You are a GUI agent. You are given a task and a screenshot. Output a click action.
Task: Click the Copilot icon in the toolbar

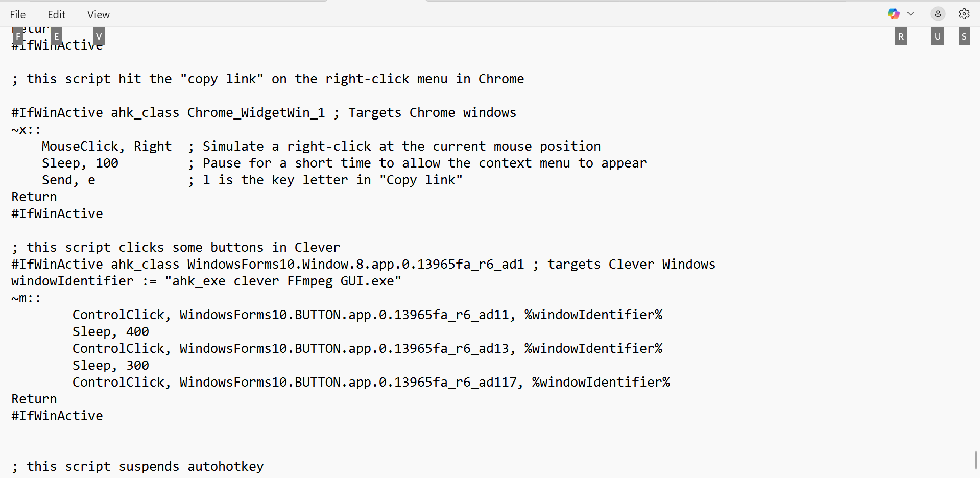pos(893,14)
